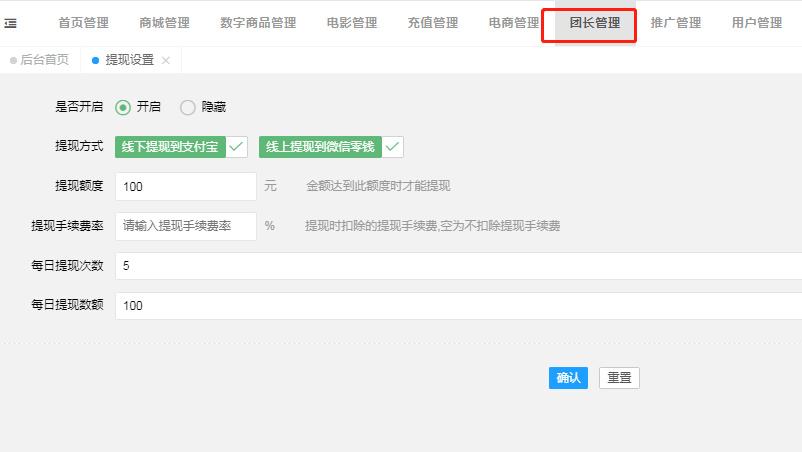Viewport: 802px width, 452px height.
Task: Toggle 线下提现到支付宝 checkbox
Action: 182,147
